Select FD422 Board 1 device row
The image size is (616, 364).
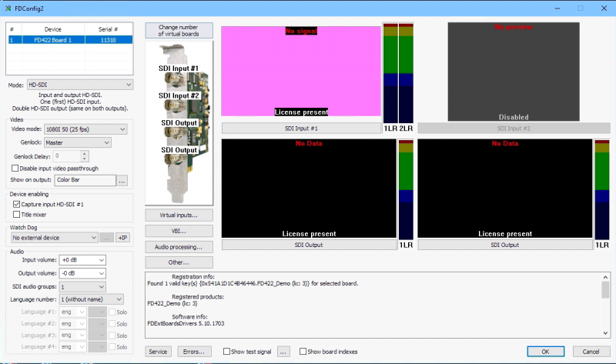pos(70,40)
